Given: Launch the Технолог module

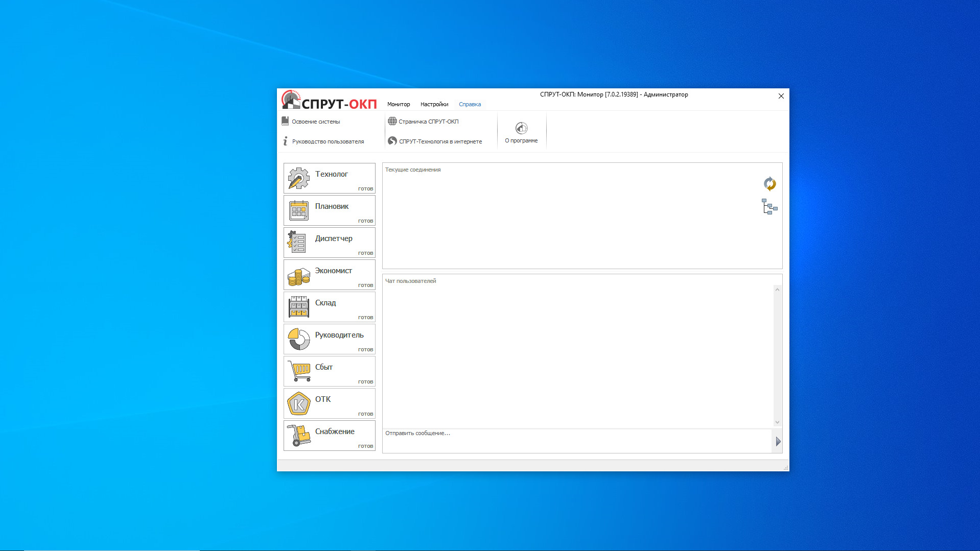Looking at the screenshot, I should click(329, 178).
